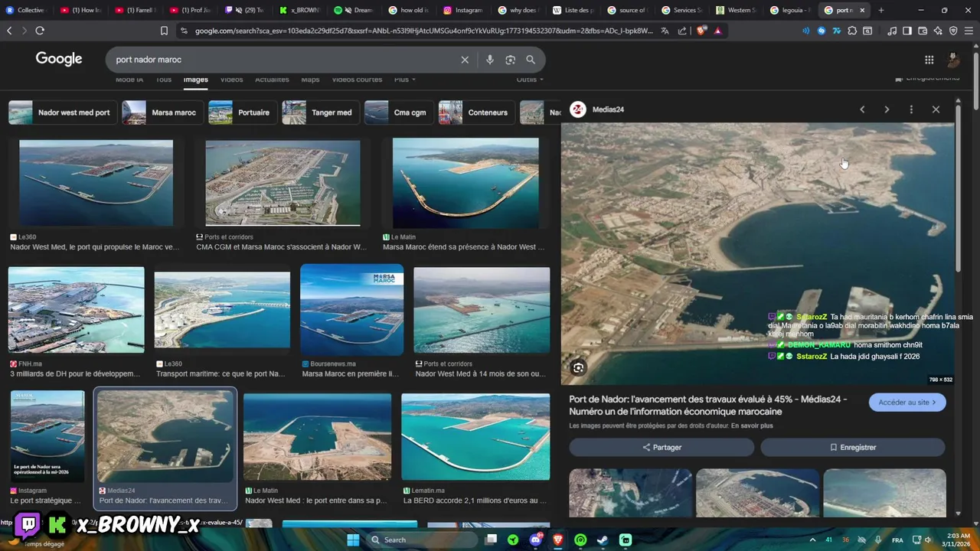Reload the page with the refresh icon
The image size is (980, 551).
(40, 31)
